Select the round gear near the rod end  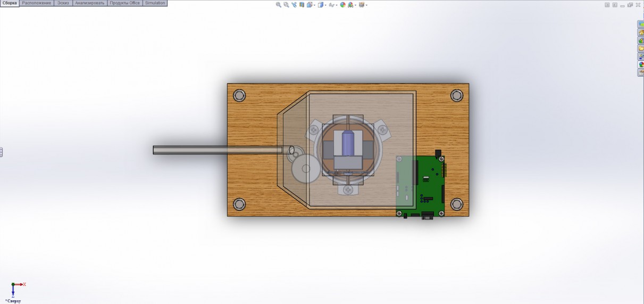coord(306,169)
